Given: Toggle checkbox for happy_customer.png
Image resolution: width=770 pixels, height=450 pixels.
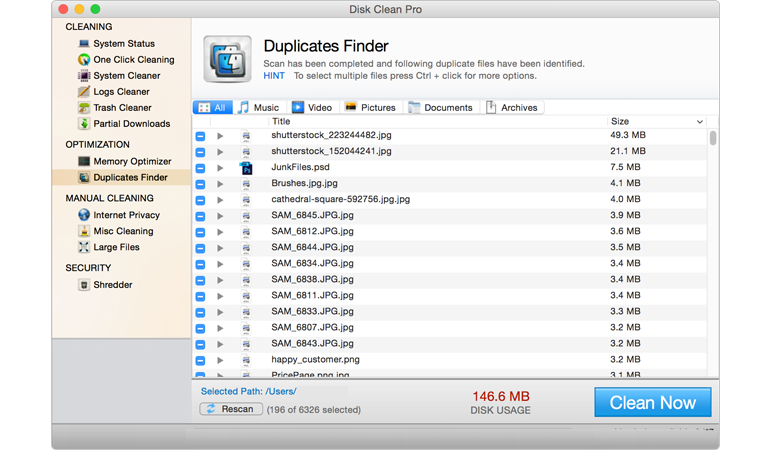Looking at the screenshot, I should click(201, 360).
